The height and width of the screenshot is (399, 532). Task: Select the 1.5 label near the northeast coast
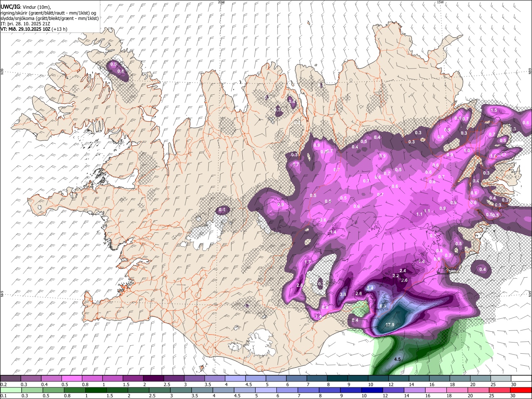tap(494, 111)
